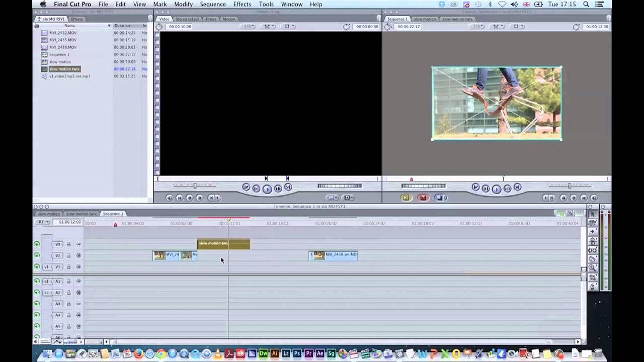This screenshot has height=362, width=644.
Task: Toggle audio controls at the timeline bottom-left
Action: coord(37,342)
